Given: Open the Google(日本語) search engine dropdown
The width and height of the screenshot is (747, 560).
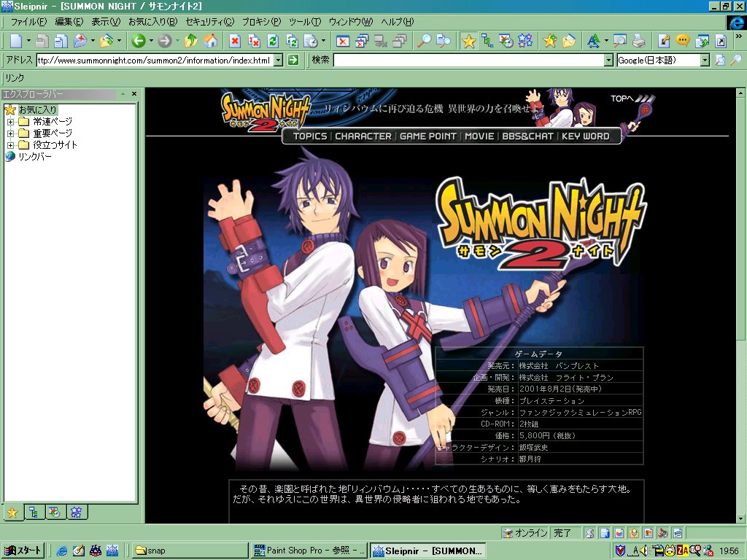Looking at the screenshot, I should tap(705, 60).
